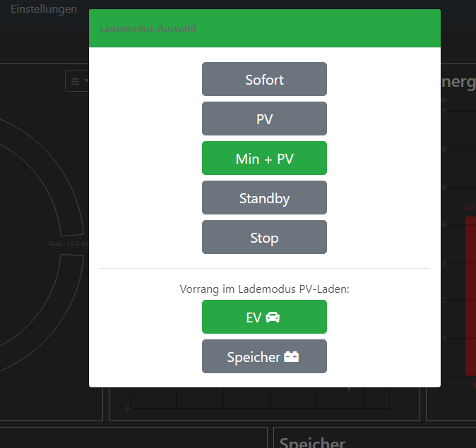Click the Lademodus-Auswahl dialog title
Viewport: 476px width, 448px height.
pos(148,29)
